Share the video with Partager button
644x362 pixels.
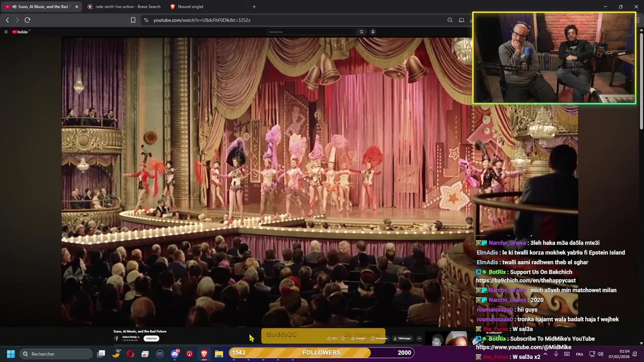359,338
